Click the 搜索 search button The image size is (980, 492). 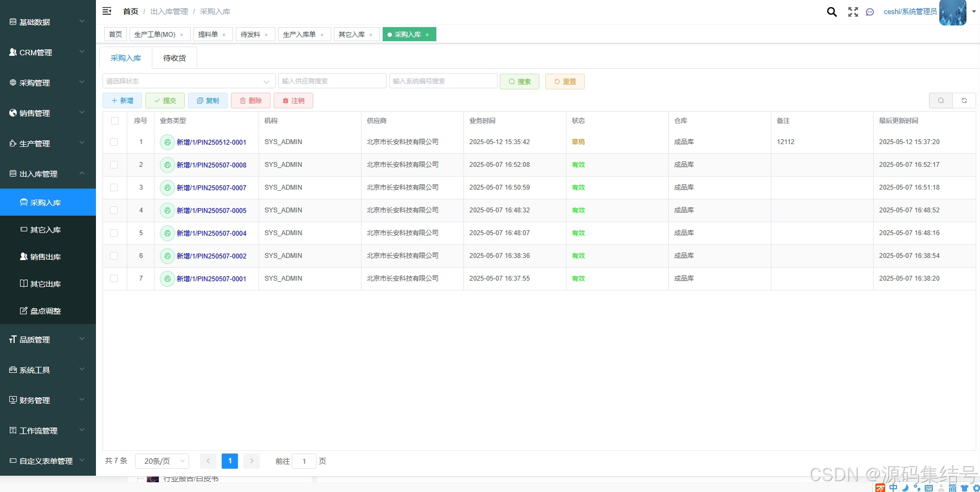[519, 81]
